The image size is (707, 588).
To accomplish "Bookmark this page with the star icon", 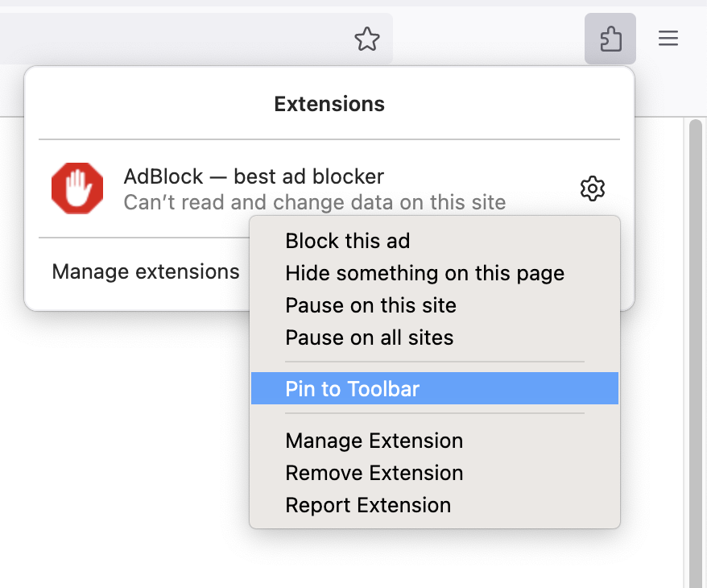I will click(x=367, y=38).
